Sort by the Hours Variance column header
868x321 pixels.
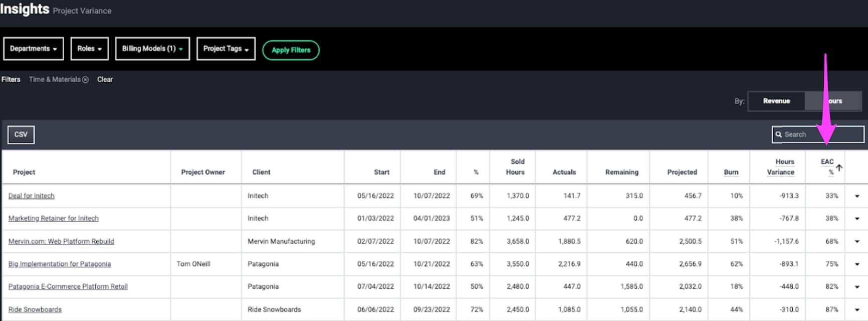coord(780,167)
